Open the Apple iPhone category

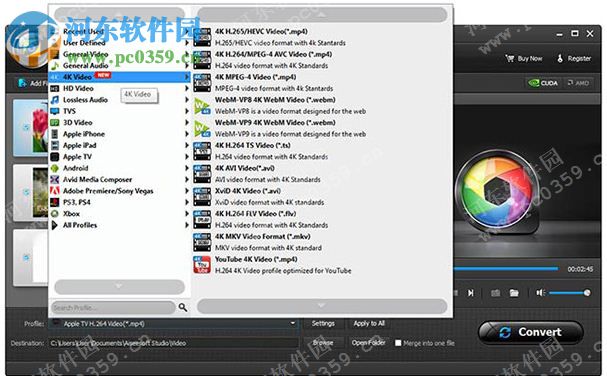coord(120,134)
